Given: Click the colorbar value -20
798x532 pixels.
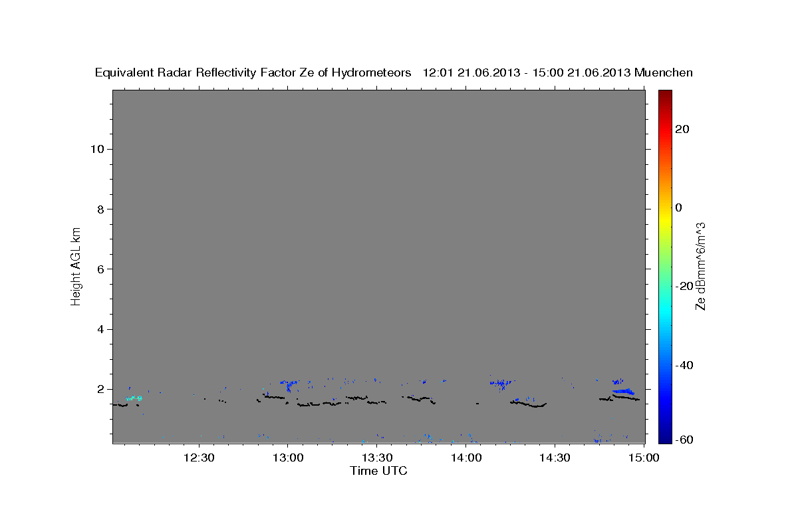Looking at the screenshot, I should (x=684, y=286).
